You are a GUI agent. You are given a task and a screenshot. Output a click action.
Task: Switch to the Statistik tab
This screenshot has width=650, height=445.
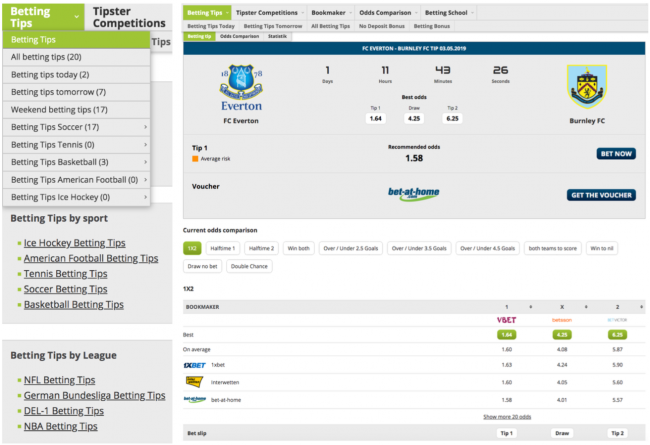click(x=278, y=35)
